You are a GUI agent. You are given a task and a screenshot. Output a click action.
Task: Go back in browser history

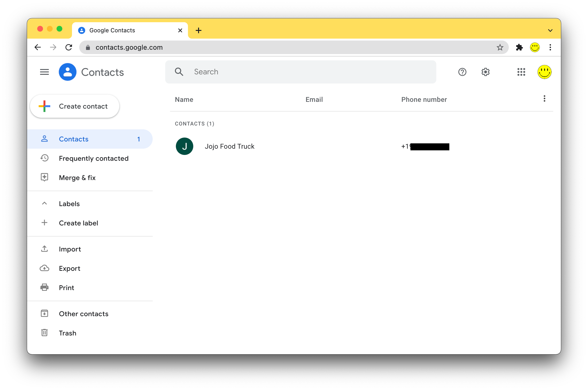[x=38, y=47]
